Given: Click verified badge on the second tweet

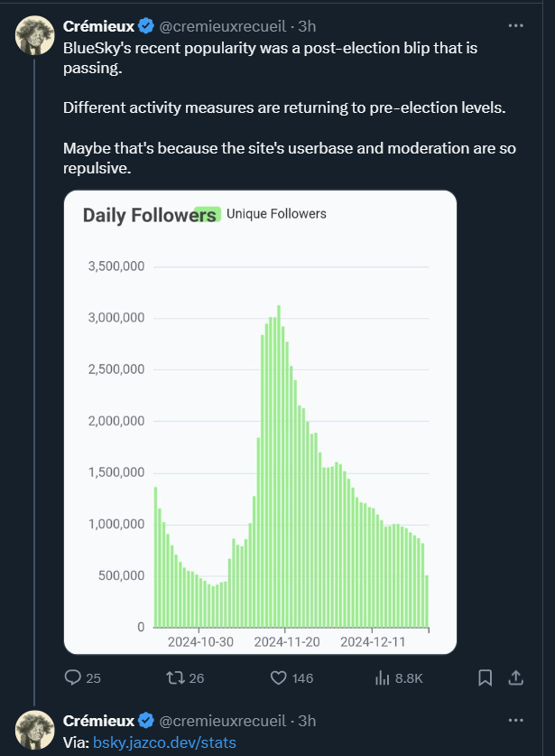Looking at the screenshot, I should pyautogui.click(x=146, y=721).
